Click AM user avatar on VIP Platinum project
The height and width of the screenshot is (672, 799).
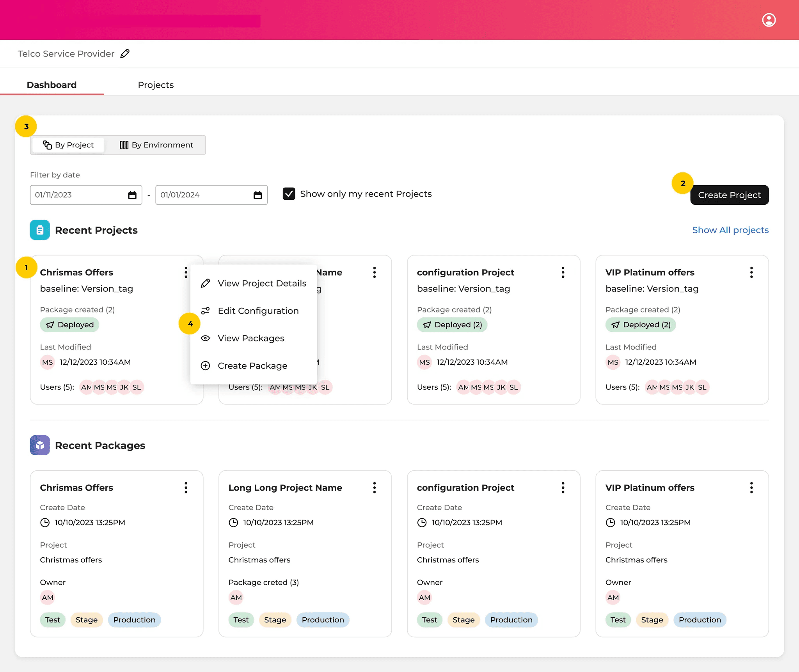(651, 387)
